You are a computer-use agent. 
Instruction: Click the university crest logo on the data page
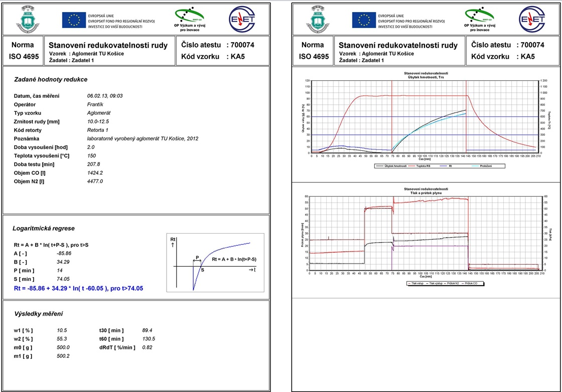click(28, 20)
